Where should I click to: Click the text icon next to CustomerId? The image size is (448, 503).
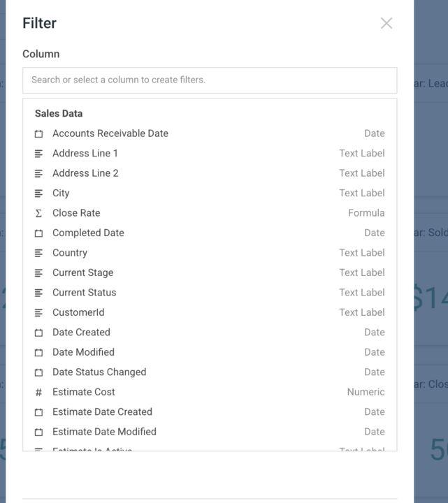38,313
